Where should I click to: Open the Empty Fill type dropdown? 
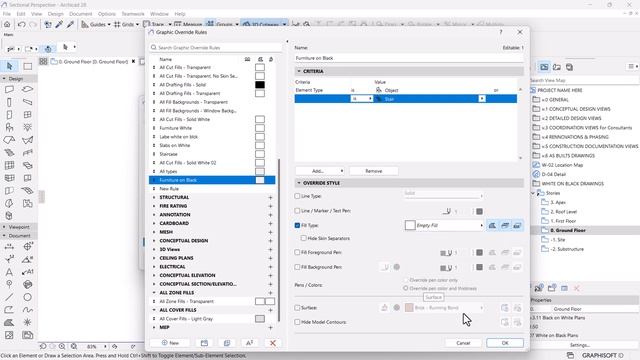(x=444, y=225)
